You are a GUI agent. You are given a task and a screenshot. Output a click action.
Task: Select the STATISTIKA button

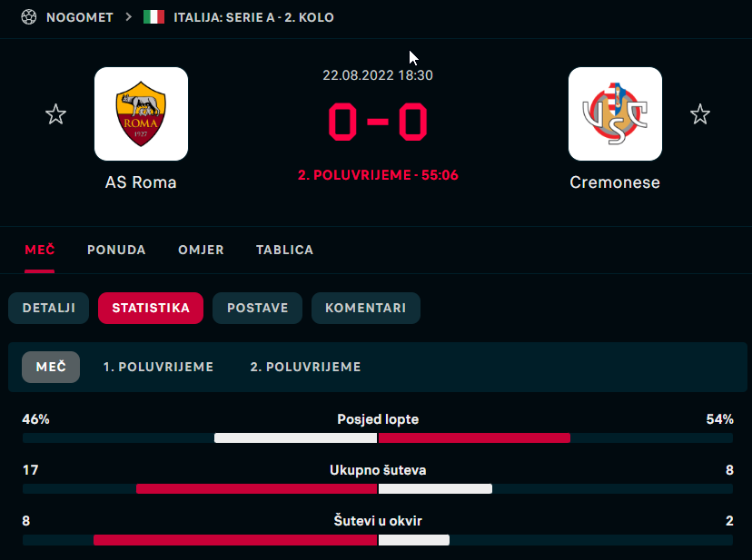click(x=151, y=308)
